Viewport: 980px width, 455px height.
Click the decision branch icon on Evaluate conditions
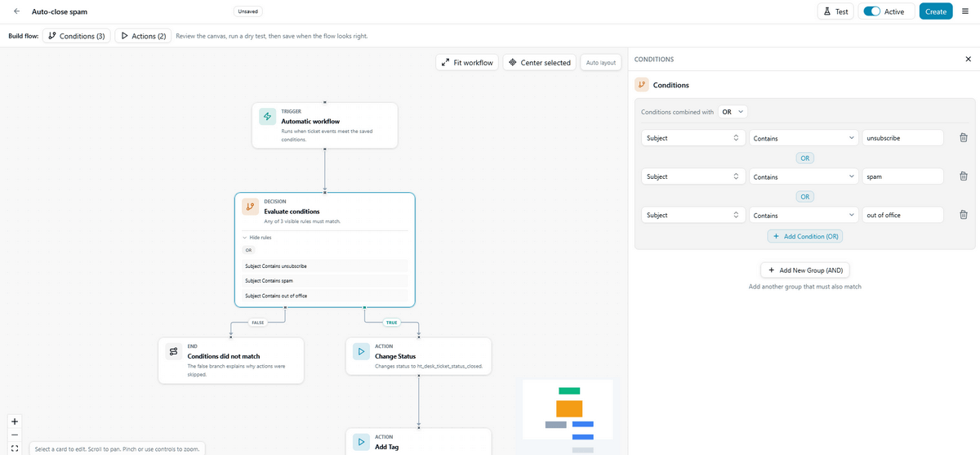coord(250,207)
